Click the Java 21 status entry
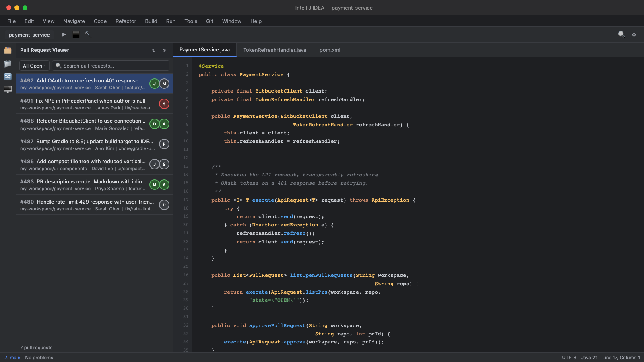 [589, 358]
